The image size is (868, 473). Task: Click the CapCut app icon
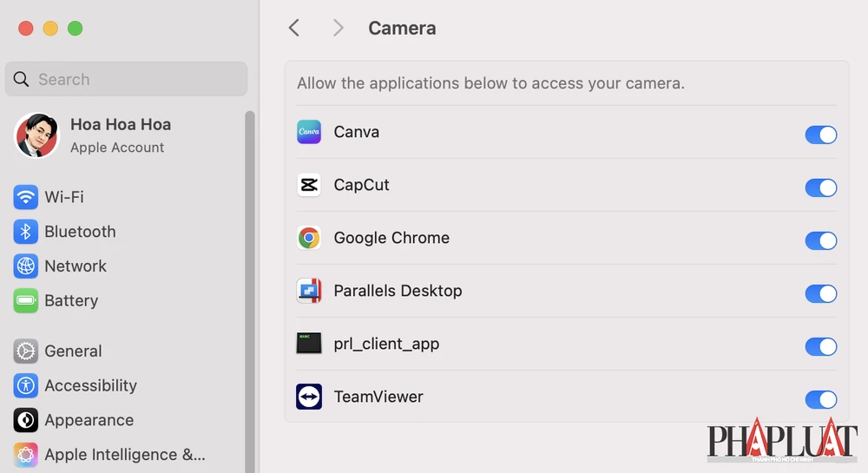point(309,185)
